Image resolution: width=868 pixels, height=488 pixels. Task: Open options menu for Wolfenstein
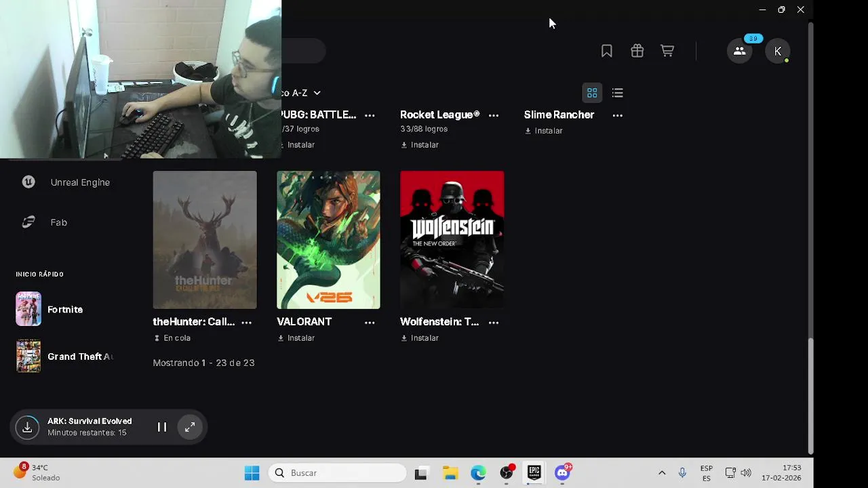click(x=494, y=323)
